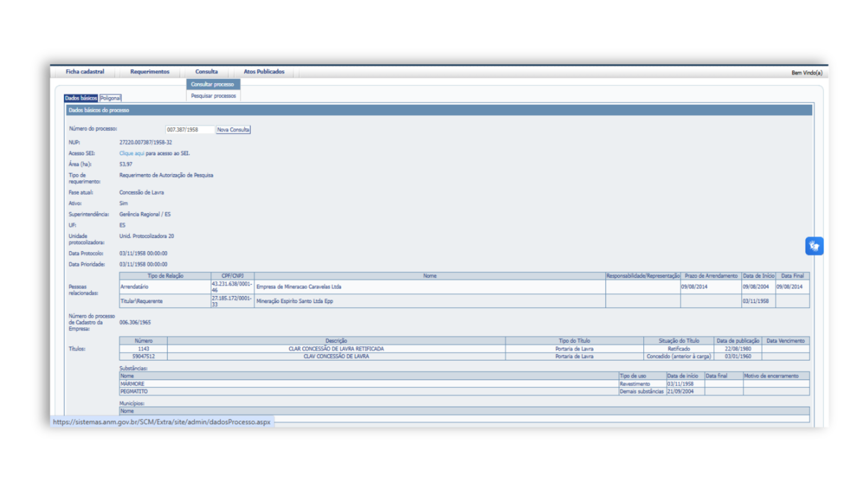Select company process number 006.306/1965

click(x=135, y=323)
